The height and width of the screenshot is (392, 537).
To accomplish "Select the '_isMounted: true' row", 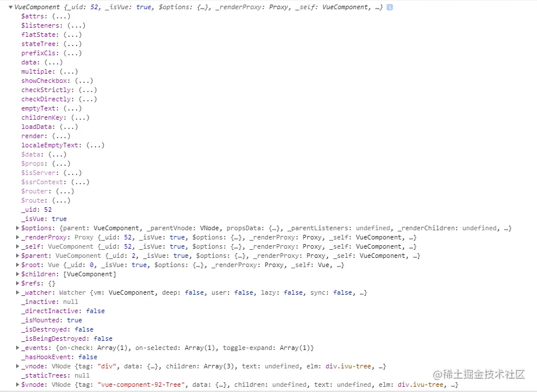I will (x=52, y=320).
